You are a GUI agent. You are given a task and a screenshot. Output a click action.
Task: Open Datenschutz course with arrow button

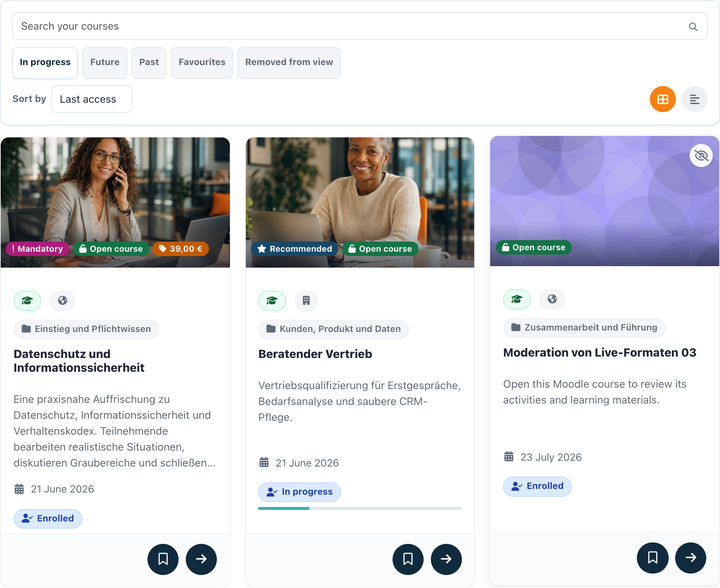point(201,559)
